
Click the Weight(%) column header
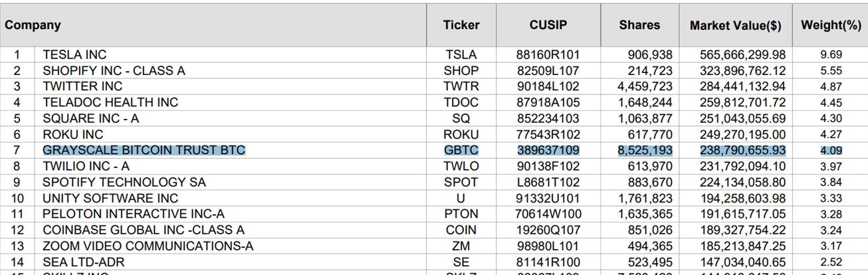coord(831,25)
